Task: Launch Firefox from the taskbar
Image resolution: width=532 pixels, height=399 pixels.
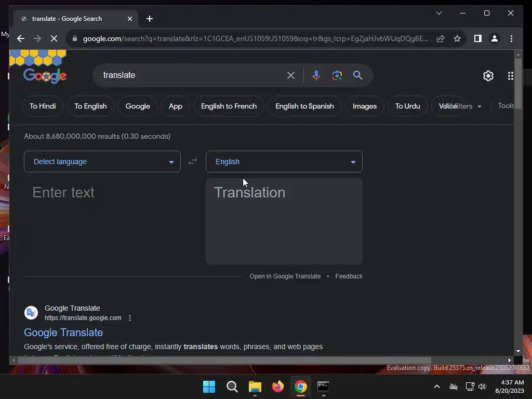Action: click(277, 387)
